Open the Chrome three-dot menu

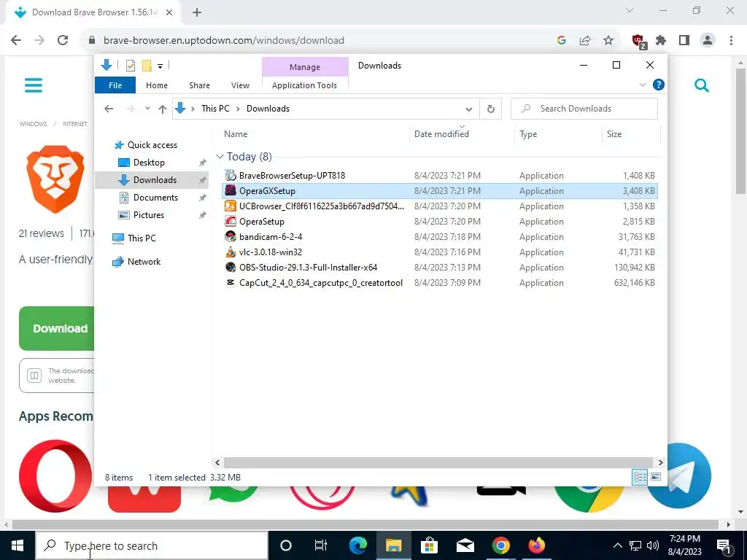point(731,41)
